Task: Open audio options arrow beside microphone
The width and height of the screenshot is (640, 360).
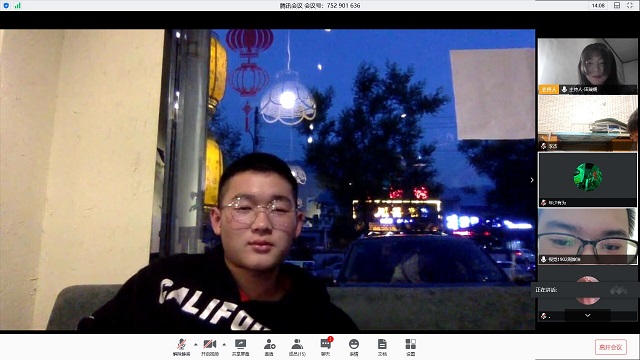Action: point(196,344)
